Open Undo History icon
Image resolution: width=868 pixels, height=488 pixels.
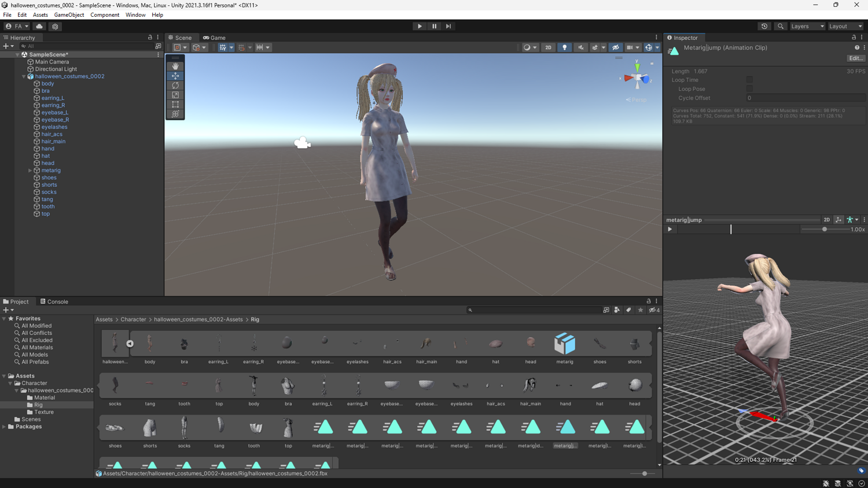coord(764,26)
